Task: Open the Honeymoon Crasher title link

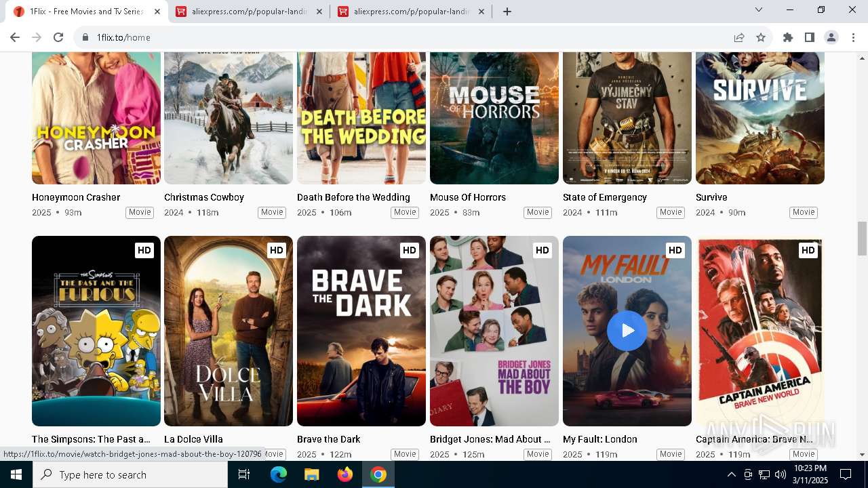Action: point(76,197)
